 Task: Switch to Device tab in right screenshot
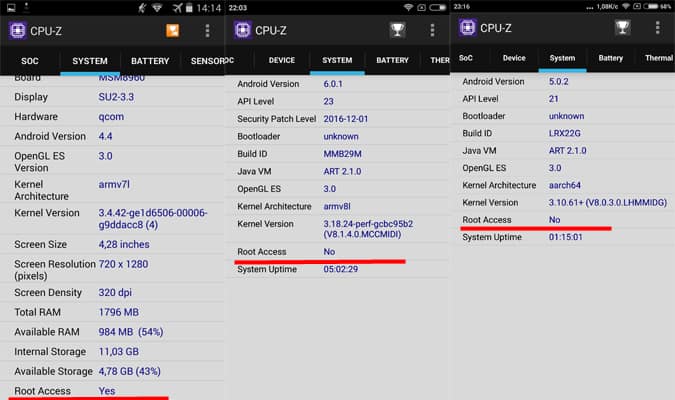click(514, 58)
